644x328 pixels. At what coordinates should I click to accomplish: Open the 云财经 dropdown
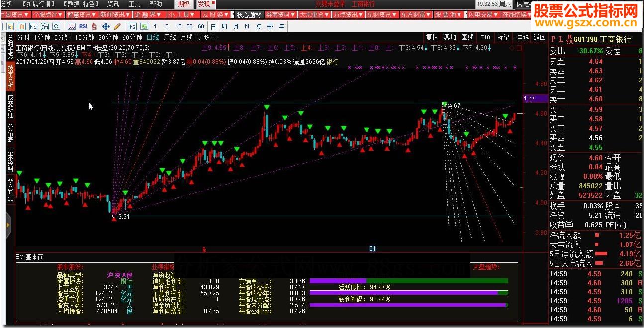(215, 14)
